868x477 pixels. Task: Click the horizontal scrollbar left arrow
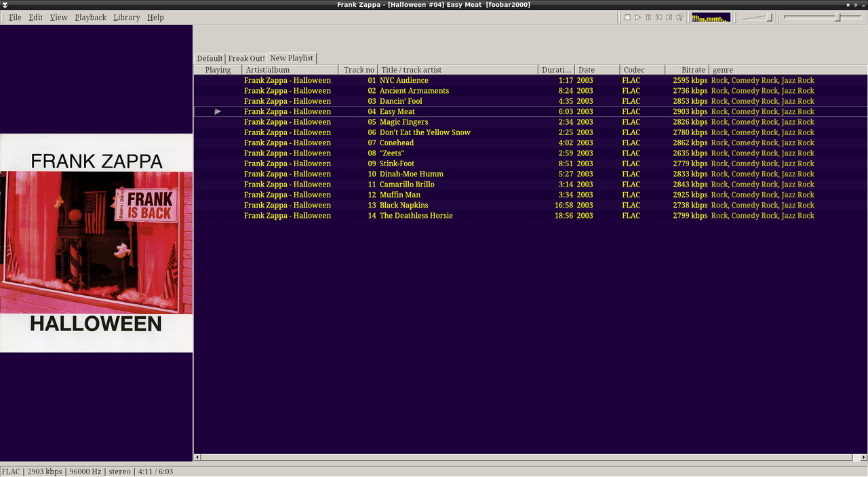pyautogui.click(x=197, y=457)
